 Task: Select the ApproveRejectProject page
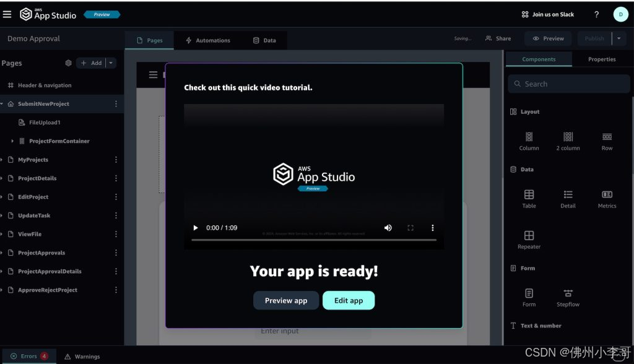pyautogui.click(x=47, y=290)
